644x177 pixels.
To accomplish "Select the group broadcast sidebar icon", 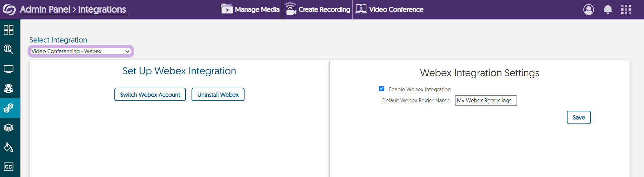I will click(8, 89).
